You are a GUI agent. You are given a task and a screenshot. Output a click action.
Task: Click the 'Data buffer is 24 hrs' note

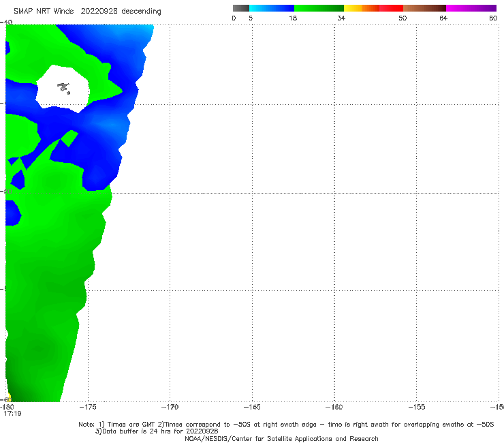157,431
